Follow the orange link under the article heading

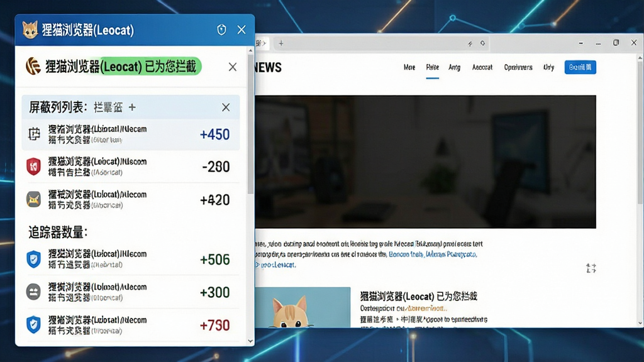[x=427, y=308]
